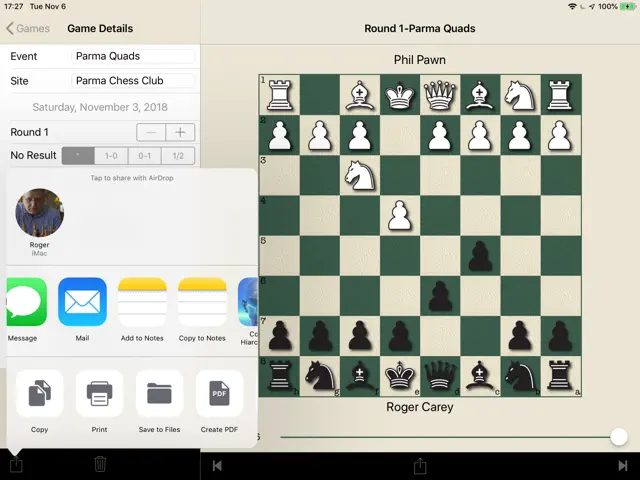Tap the Save to Files action icon
Image resolution: width=640 pixels, height=480 pixels.
pyautogui.click(x=159, y=393)
